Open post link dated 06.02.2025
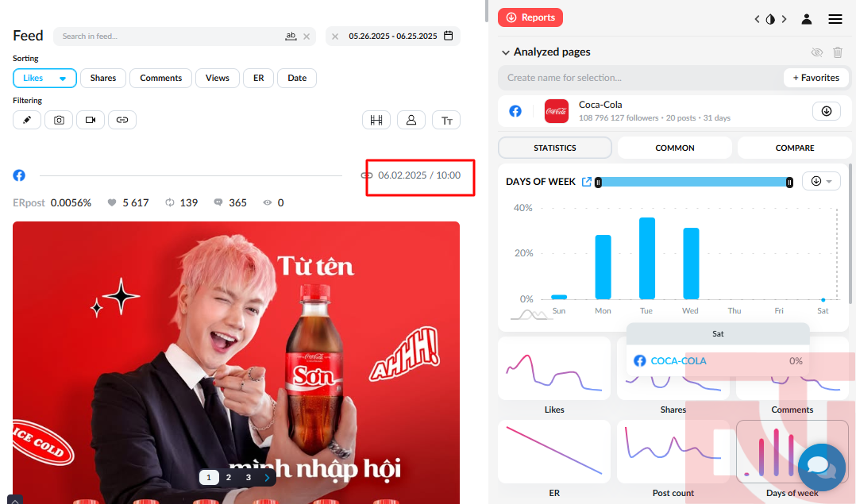Screen dimensions: 856x504 [x=411, y=175]
